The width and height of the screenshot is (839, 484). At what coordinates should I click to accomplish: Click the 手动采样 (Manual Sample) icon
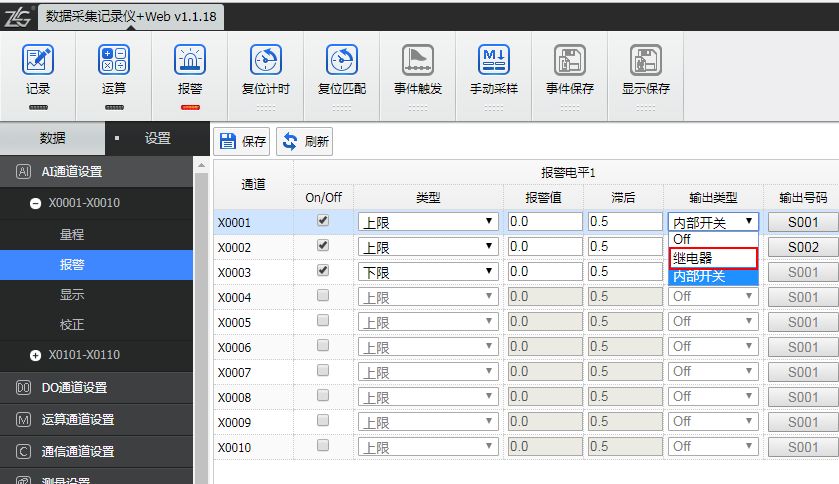coord(494,61)
